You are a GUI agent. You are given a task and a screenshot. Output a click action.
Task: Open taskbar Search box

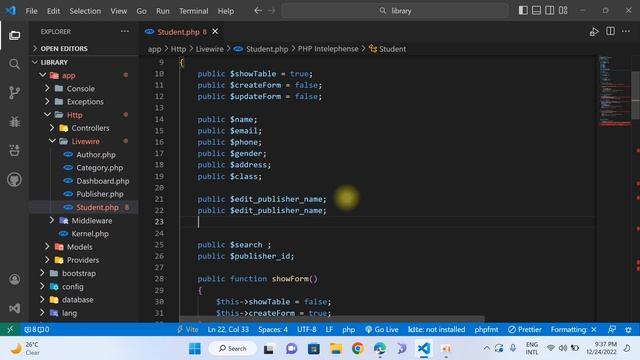[233, 349]
